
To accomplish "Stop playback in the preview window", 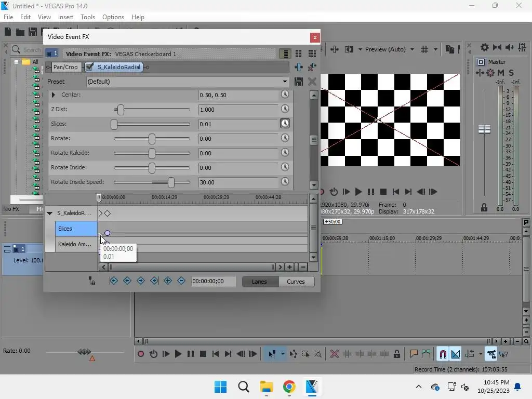I will 383,192.
